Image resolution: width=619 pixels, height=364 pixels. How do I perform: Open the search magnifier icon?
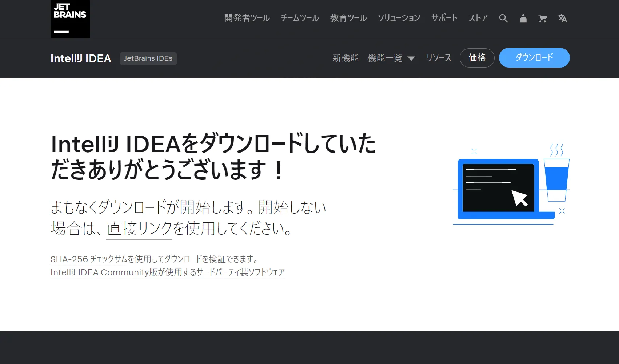pyautogui.click(x=503, y=18)
